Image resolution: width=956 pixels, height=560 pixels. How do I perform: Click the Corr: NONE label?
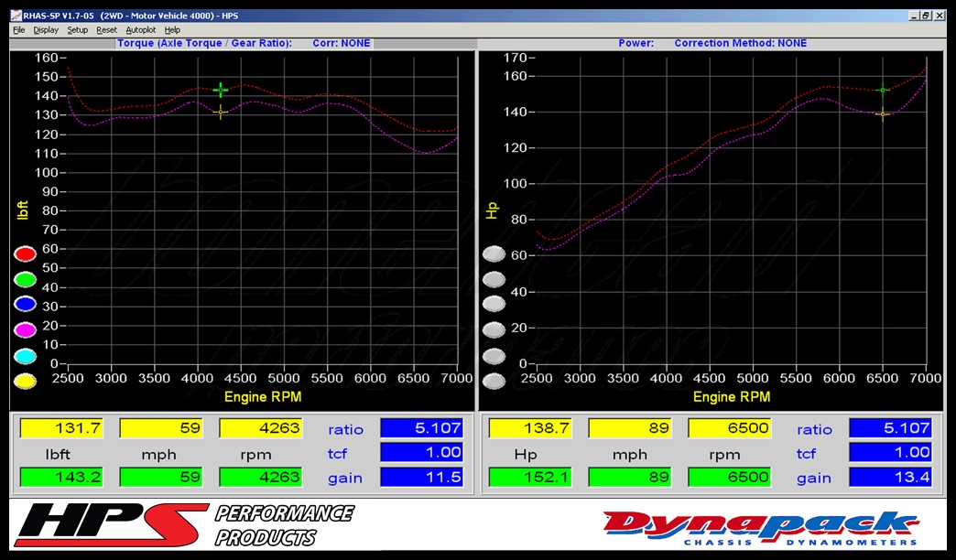point(342,43)
